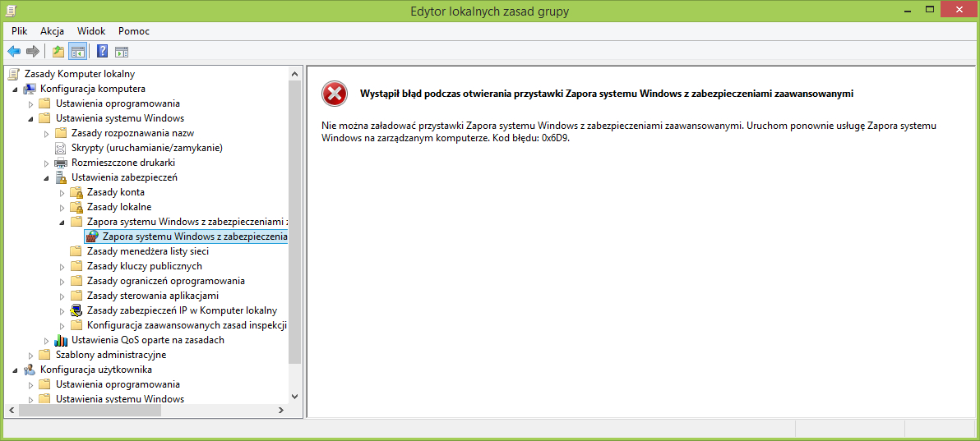Select Zasady ograniczeń oprogramowania tree item
This screenshot has height=441, width=980.
165,281
